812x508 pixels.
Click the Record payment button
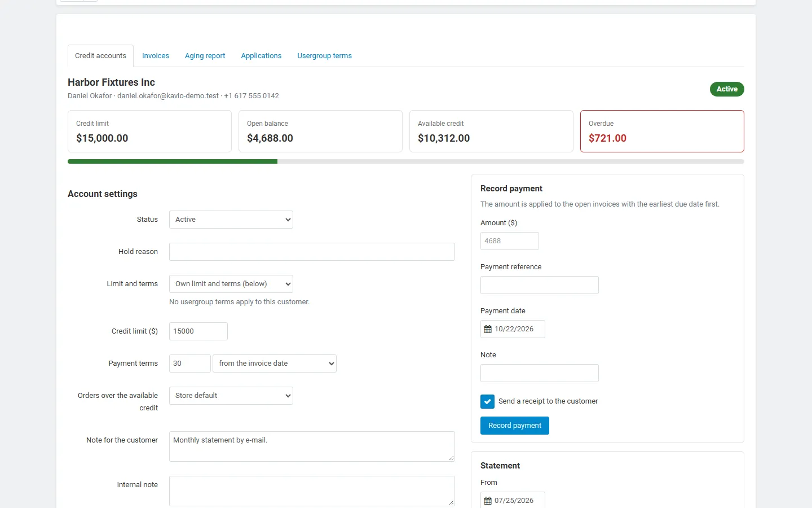(x=515, y=426)
